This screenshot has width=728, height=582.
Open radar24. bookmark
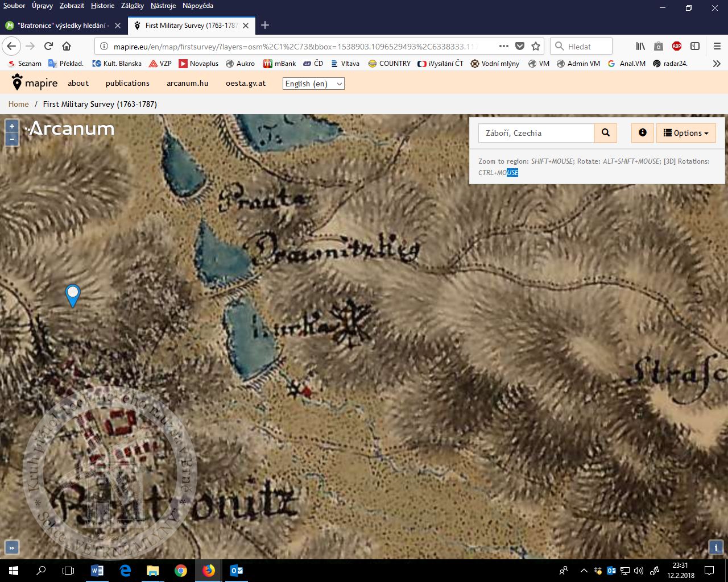tap(671, 64)
